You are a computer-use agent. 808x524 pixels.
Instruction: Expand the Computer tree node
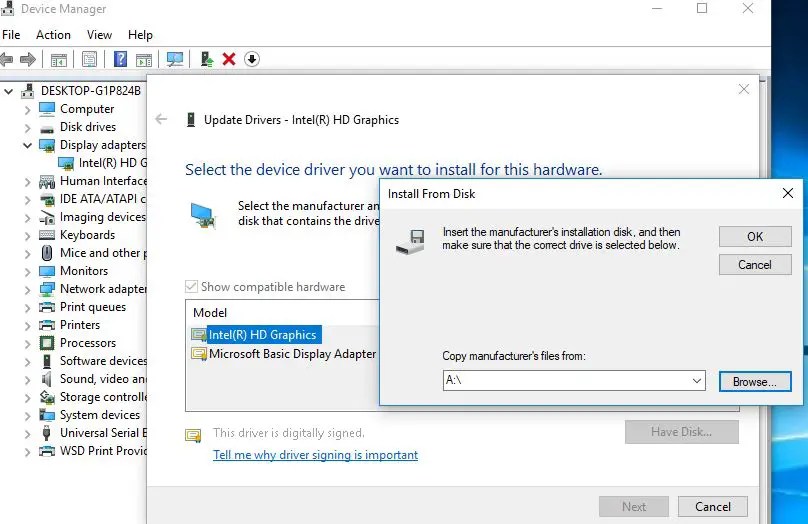[28, 110]
